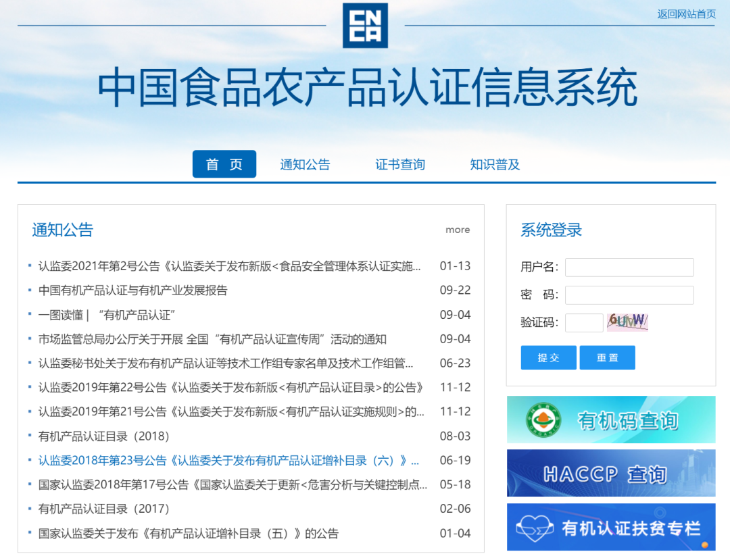
Task: Open the 有机认证扶贫专栏 banner
Action: tap(611, 527)
